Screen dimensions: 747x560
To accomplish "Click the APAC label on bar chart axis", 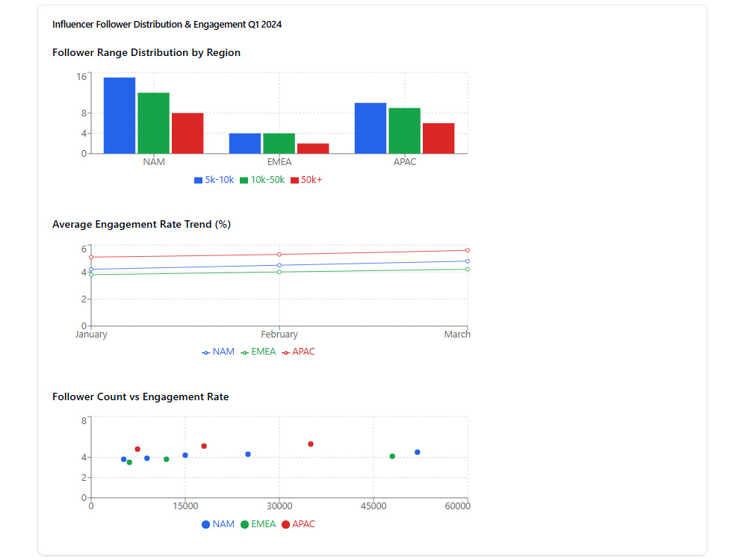I will click(x=405, y=162).
